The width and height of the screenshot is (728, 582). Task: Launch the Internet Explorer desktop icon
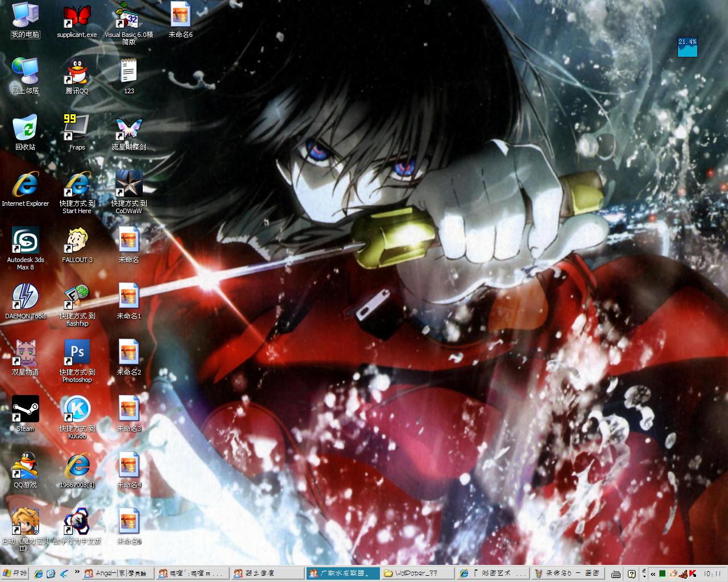click(25, 189)
